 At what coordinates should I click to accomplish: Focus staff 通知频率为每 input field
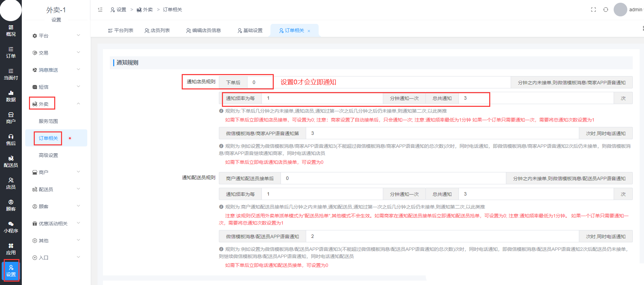point(322,98)
